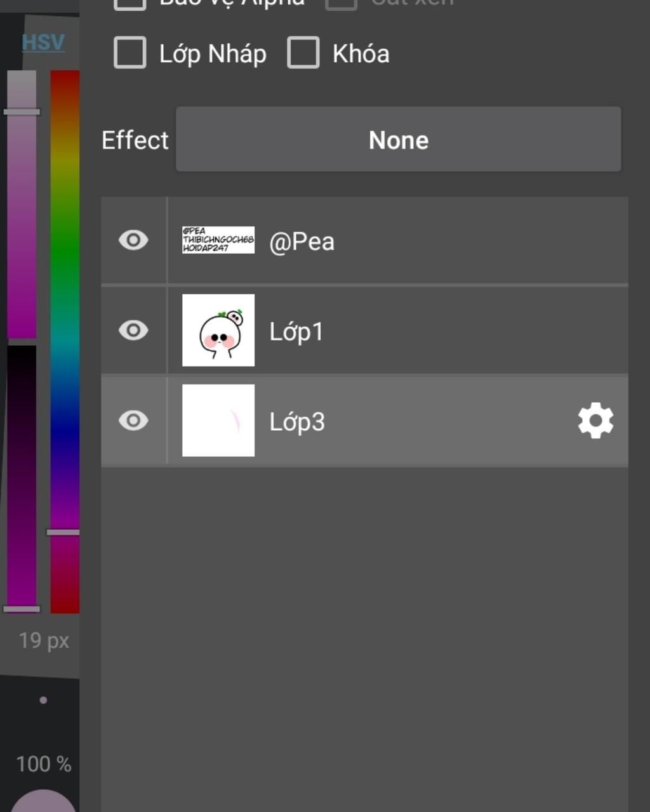Click the dark value slider bar

(x=22, y=476)
